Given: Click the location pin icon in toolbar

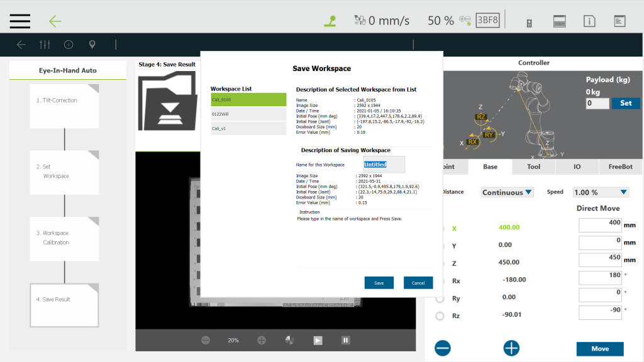Looking at the screenshot, I should pos(92,45).
